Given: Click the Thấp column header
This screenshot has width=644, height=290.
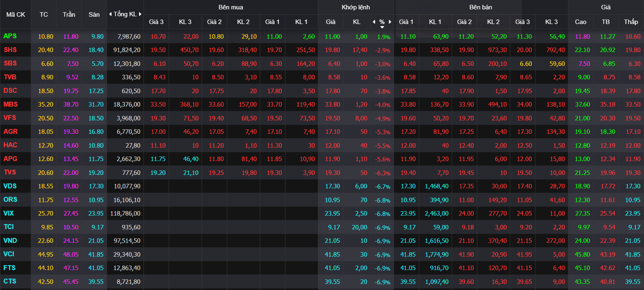Looking at the screenshot, I should pyautogui.click(x=631, y=22).
